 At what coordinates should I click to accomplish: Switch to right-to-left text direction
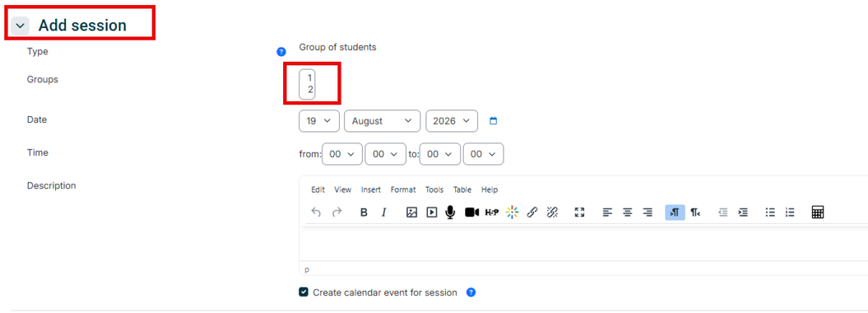pyautogui.click(x=695, y=212)
